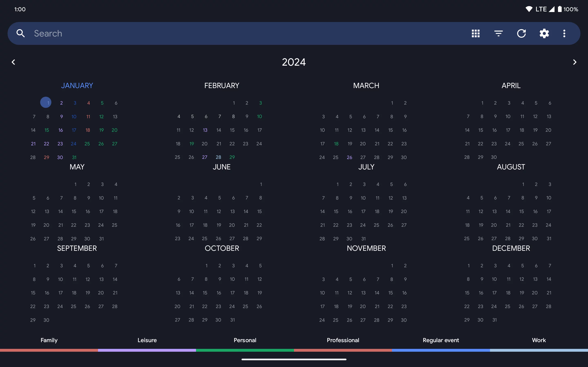This screenshot has width=588, height=367.
Task: Open the OCTOBER month view
Action: pos(222,248)
